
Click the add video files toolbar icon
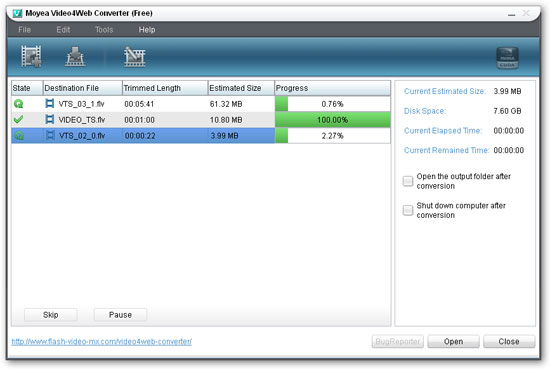coord(31,56)
